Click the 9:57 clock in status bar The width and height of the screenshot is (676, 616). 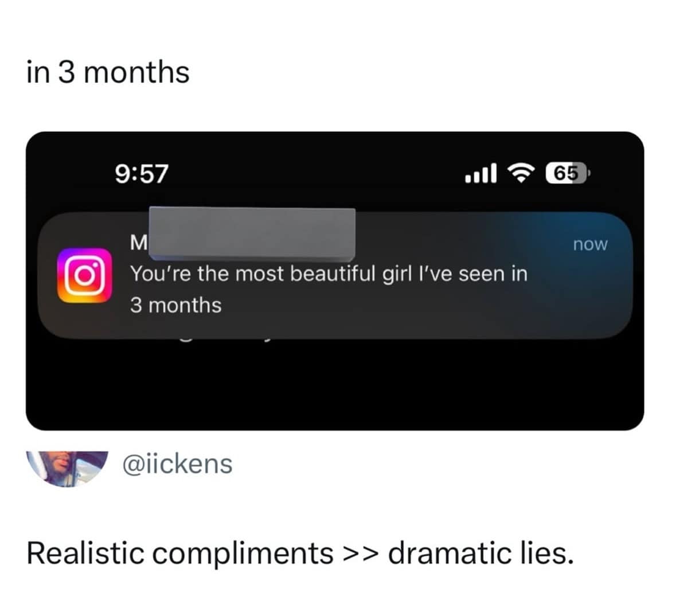point(142,173)
